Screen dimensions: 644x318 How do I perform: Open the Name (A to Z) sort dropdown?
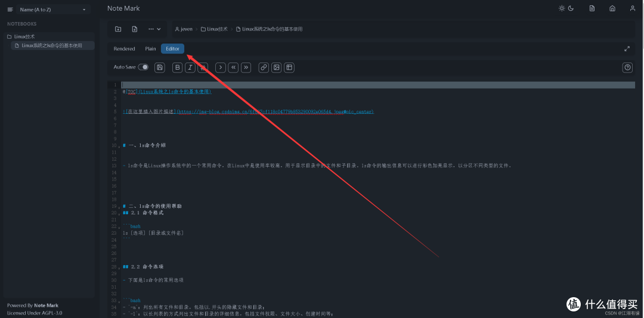pos(53,10)
